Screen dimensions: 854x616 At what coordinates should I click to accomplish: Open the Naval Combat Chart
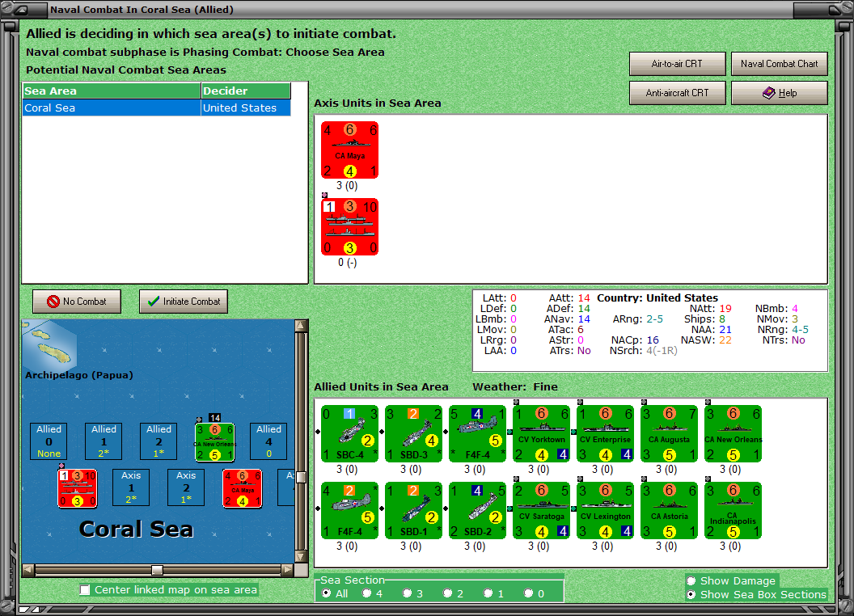click(x=780, y=64)
